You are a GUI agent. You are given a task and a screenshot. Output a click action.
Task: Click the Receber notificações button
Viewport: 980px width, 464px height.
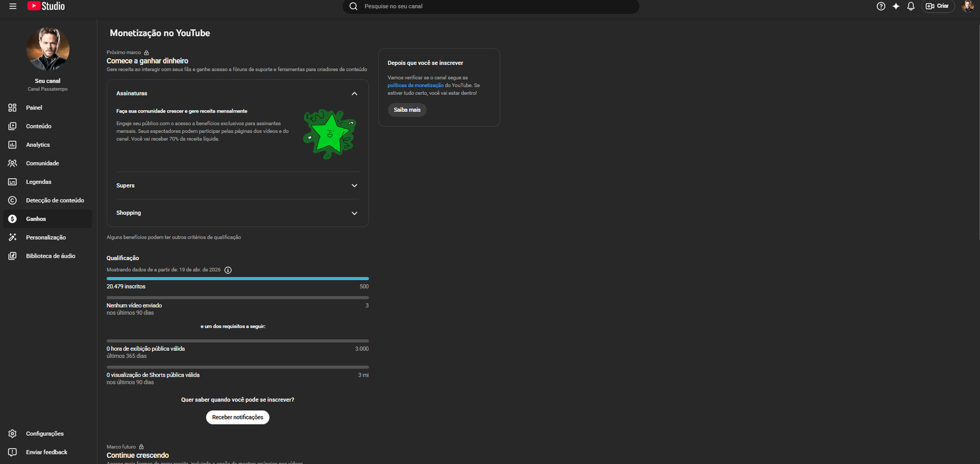point(237,417)
